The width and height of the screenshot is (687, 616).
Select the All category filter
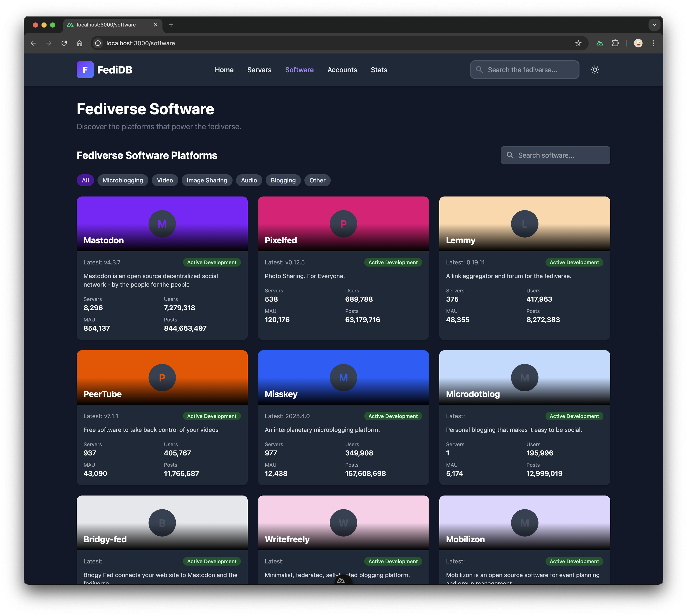[x=85, y=180]
